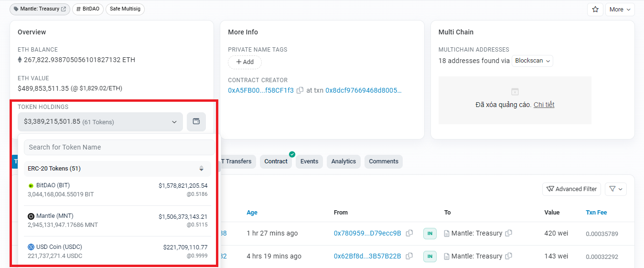Open contract creator address 0xA5FB00...f58CF1f3
Screen dimensions: 644x268
[x=261, y=90]
